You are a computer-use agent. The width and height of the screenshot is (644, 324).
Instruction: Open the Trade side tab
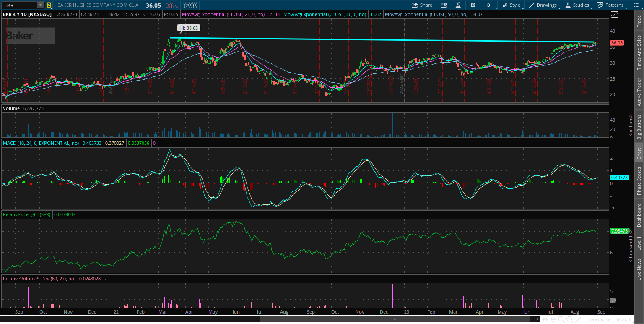639,21
